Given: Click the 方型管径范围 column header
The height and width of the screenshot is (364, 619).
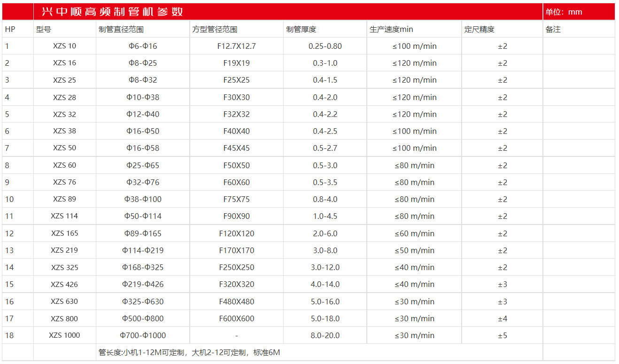Looking at the screenshot, I should (x=215, y=29).
